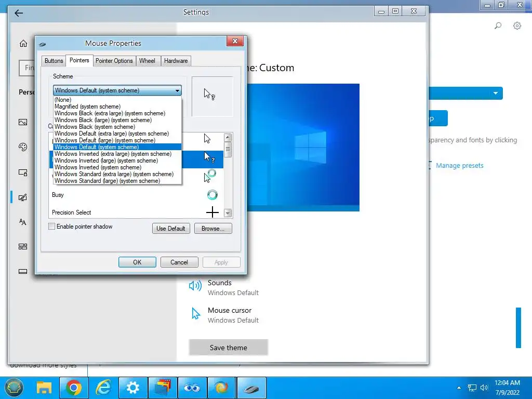The width and height of the screenshot is (532, 399).
Task: Click the cursor list scroll up arrow
Action: click(228, 137)
